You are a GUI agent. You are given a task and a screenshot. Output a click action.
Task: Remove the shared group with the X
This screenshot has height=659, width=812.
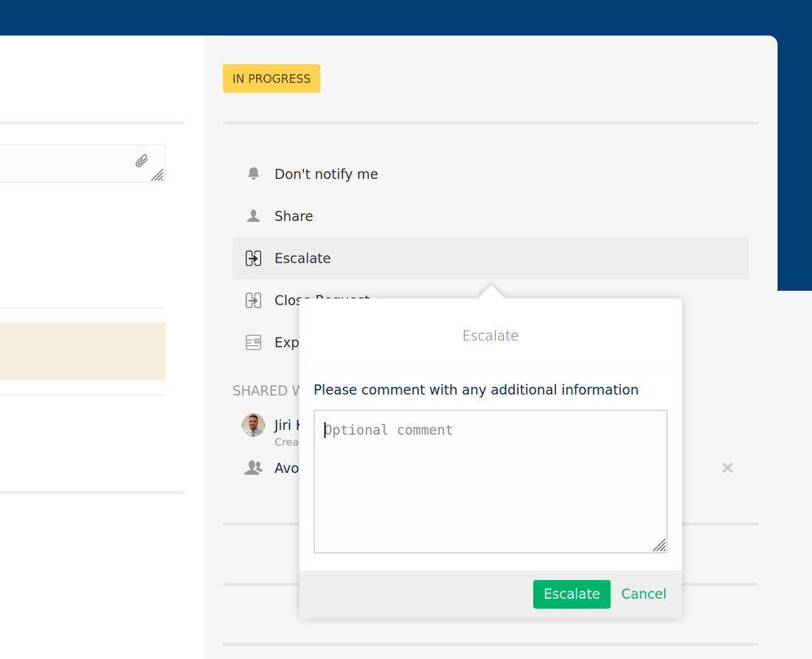[727, 467]
